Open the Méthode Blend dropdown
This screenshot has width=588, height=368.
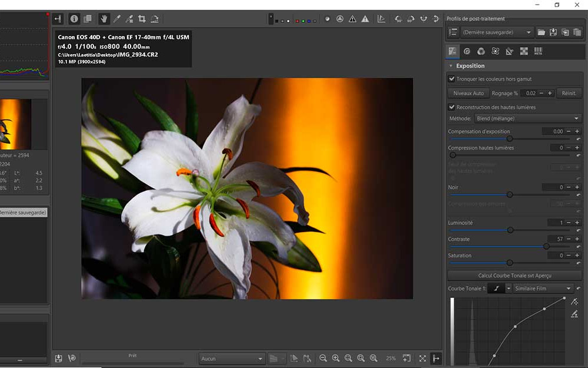point(527,119)
